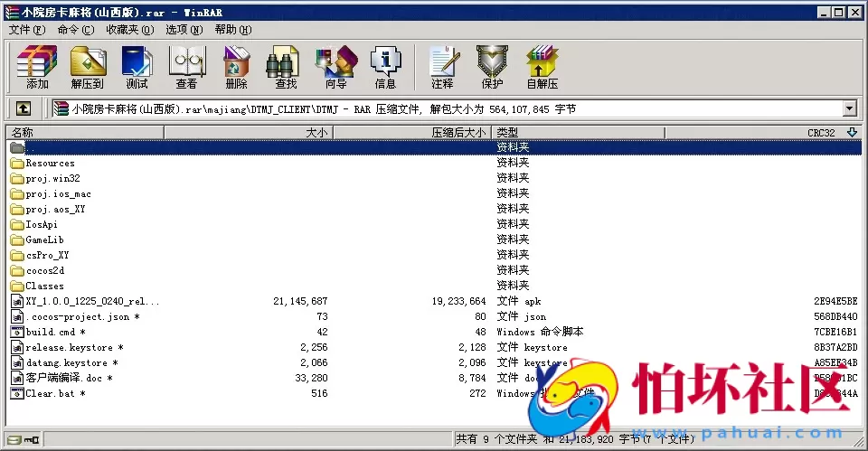Screen dimensions: 868x451
Task: Click the archive path address field
Action: coord(454,109)
